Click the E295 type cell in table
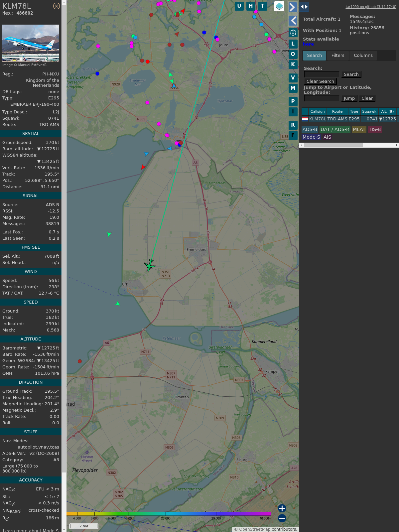This screenshot has height=532, width=399. point(354,119)
